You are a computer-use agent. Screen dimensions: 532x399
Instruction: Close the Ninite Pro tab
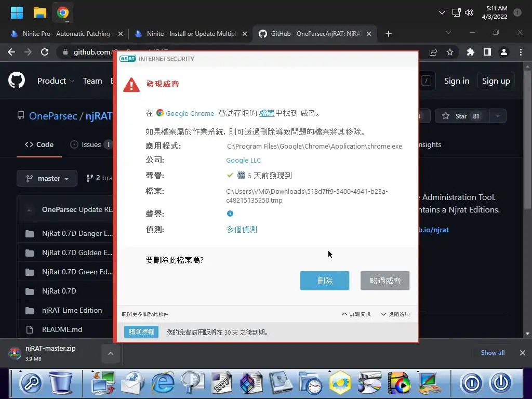coord(121,34)
